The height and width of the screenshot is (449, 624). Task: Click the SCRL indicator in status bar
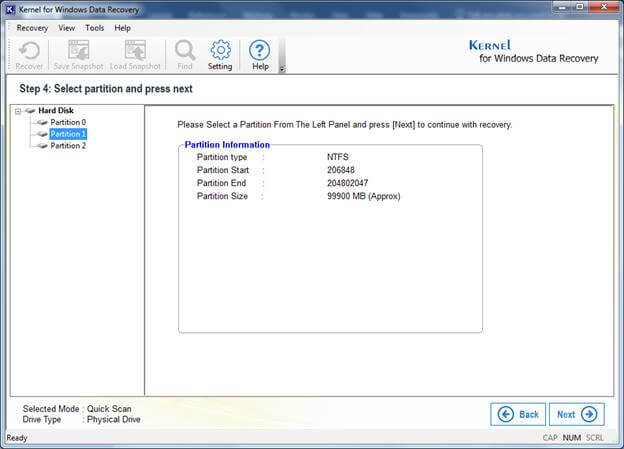pyautogui.click(x=595, y=438)
